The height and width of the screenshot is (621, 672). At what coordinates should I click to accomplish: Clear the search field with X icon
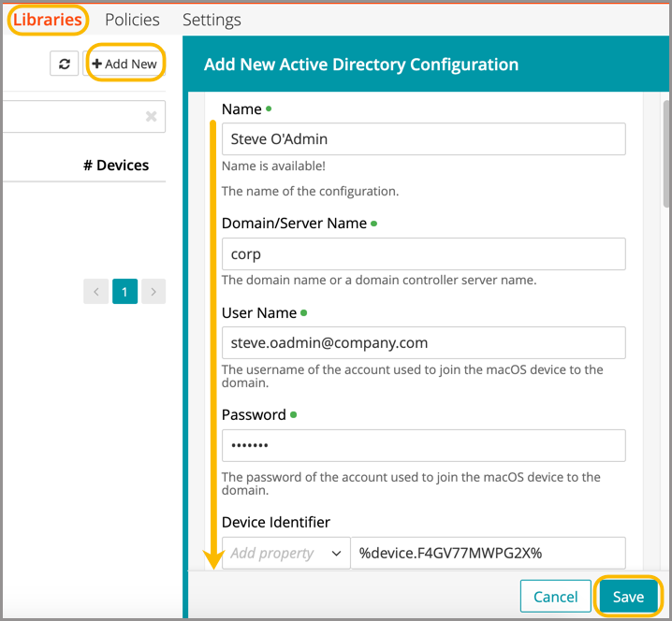[x=151, y=117]
